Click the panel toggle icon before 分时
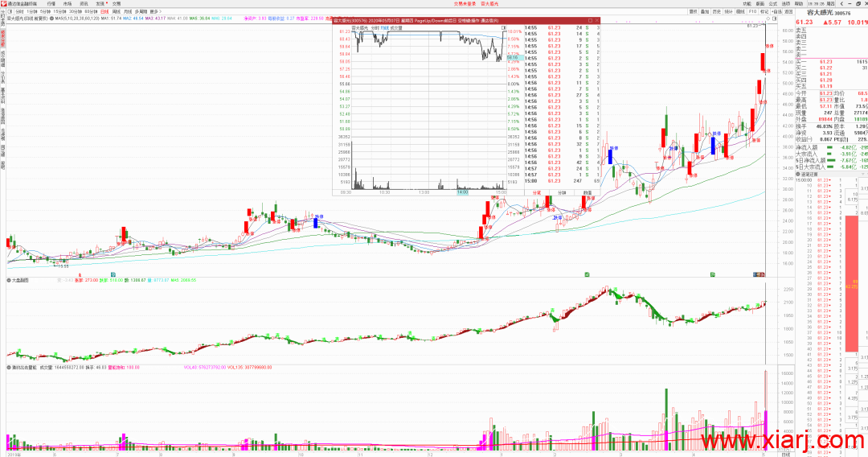Viewport: 868px width, 457px height. coord(10,11)
